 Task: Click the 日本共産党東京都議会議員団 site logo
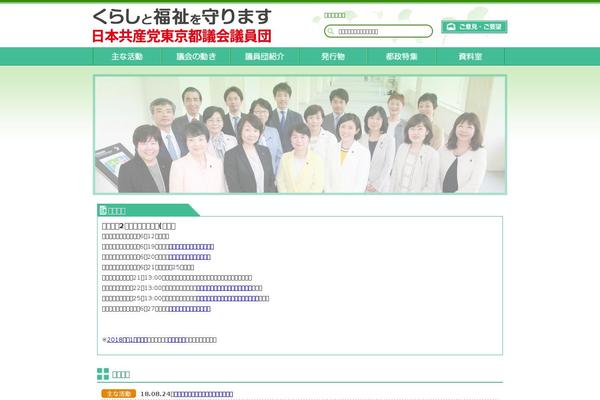[x=182, y=26]
